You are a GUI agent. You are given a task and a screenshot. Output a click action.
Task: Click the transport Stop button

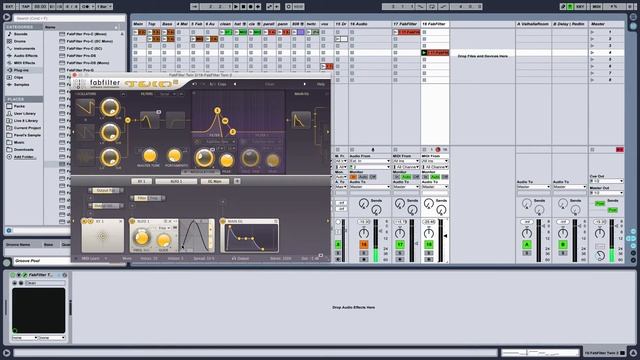(x=243, y=7)
